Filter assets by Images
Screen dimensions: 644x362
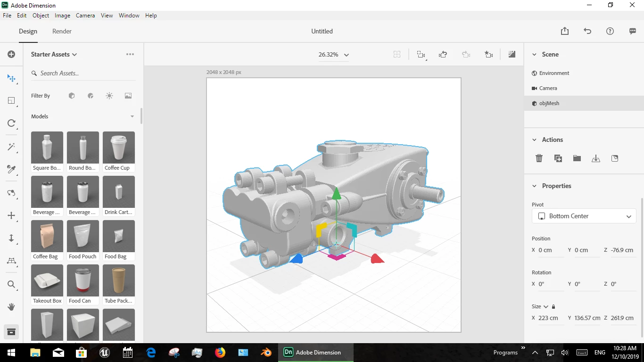[x=128, y=96]
